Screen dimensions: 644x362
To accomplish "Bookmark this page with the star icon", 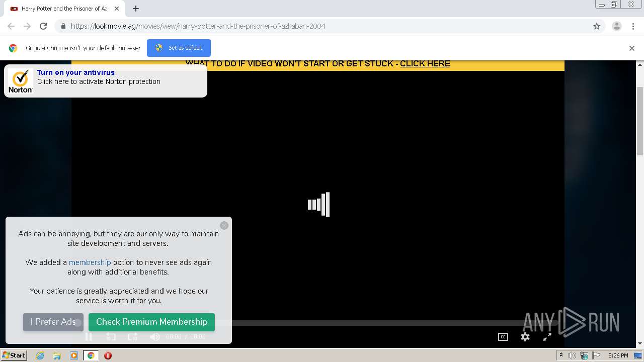I will [597, 26].
